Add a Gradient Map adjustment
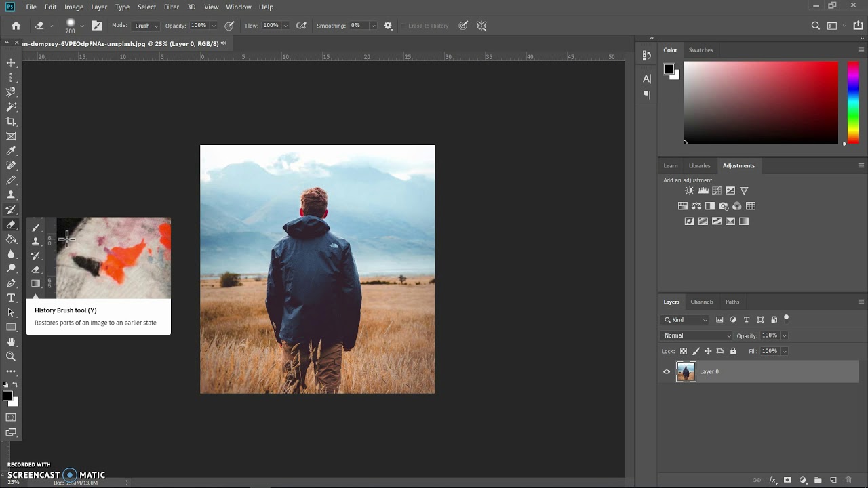The image size is (868, 488). pos(744,221)
